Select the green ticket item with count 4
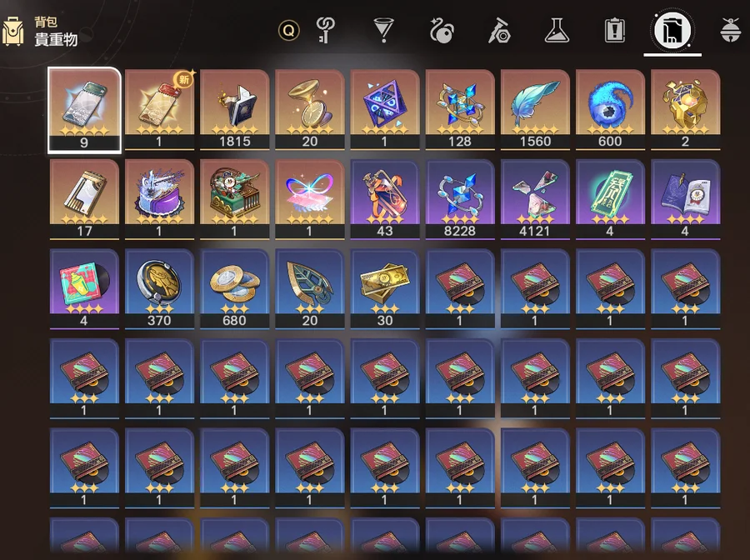Screen dimensions: 750x560 pyautogui.click(x=610, y=199)
